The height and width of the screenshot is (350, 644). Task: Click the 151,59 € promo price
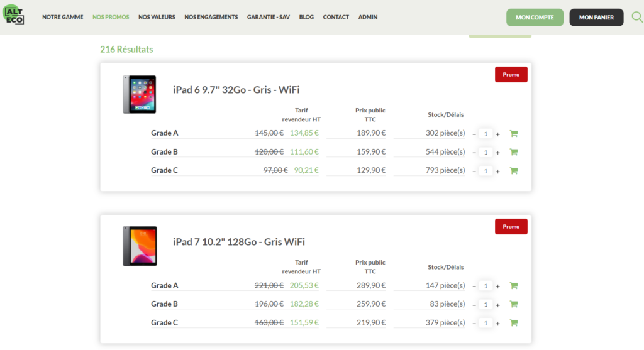point(304,323)
